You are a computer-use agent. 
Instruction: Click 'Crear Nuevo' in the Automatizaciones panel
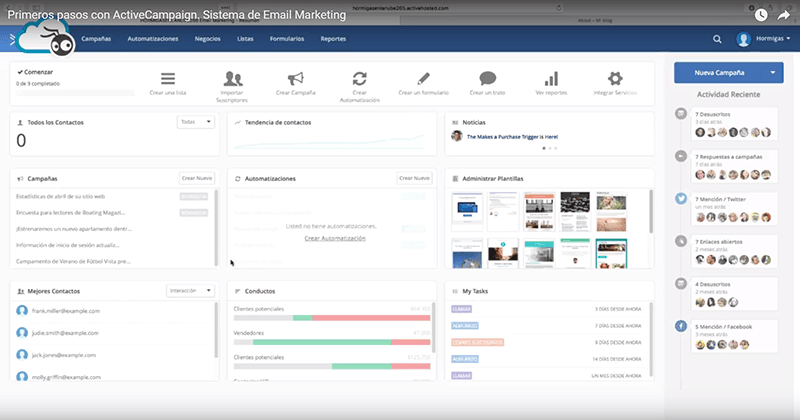(x=414, y=178)
